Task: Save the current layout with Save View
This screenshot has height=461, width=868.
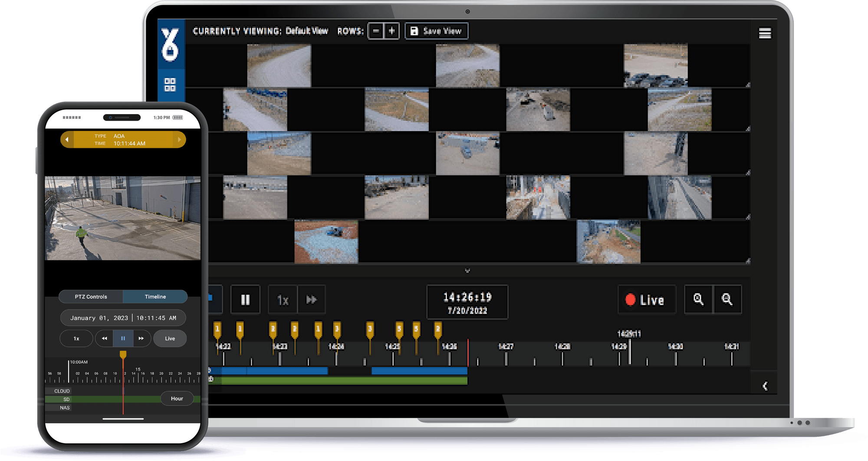Action: coord(436,31)
